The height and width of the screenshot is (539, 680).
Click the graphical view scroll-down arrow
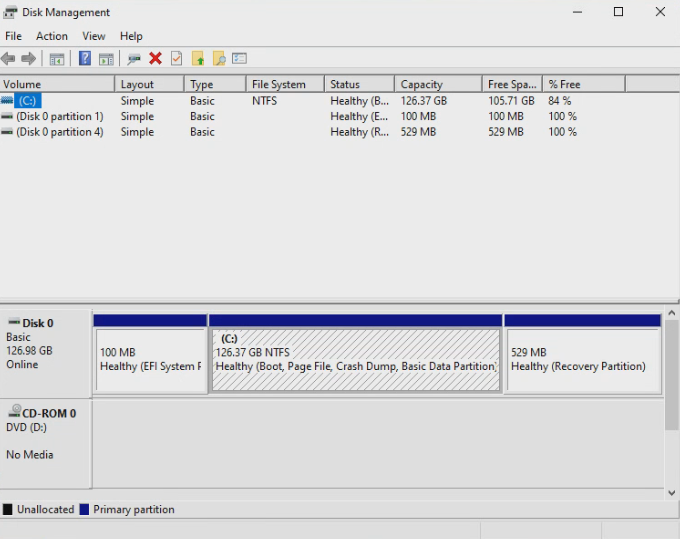(x=672, y=493)
